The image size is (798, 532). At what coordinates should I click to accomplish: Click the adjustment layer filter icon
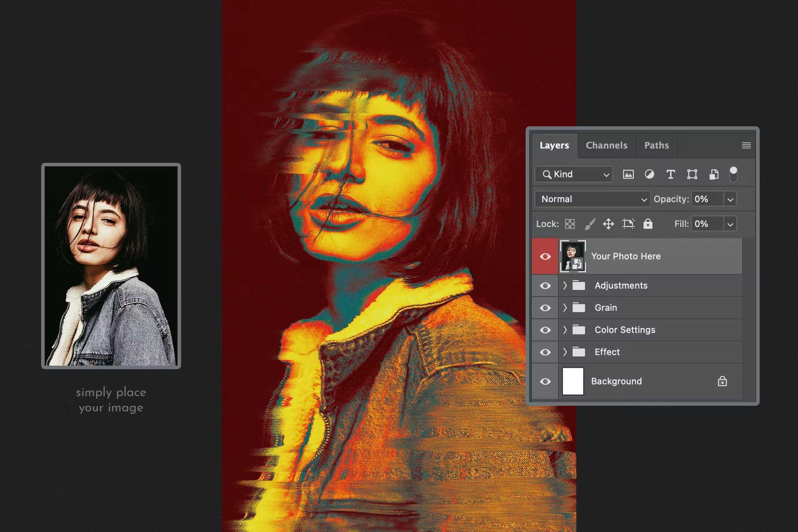(649, 174)
